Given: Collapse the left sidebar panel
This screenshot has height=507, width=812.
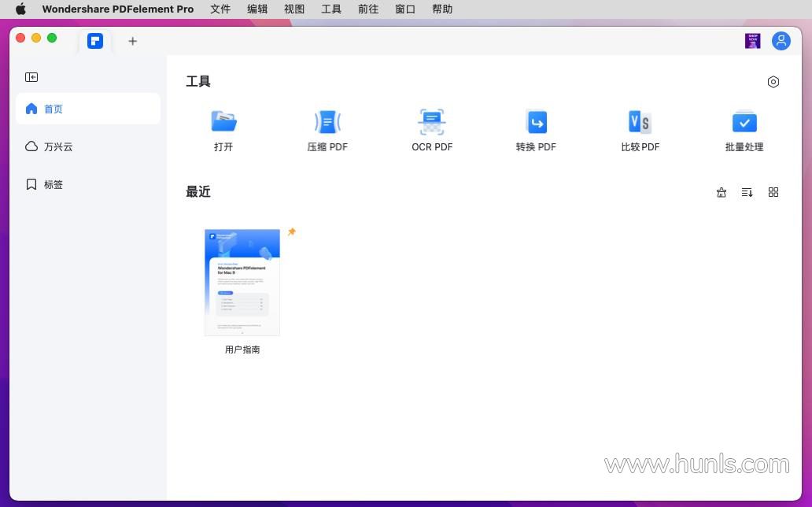Looking at the screenshot, I should (x=31, y=77).
